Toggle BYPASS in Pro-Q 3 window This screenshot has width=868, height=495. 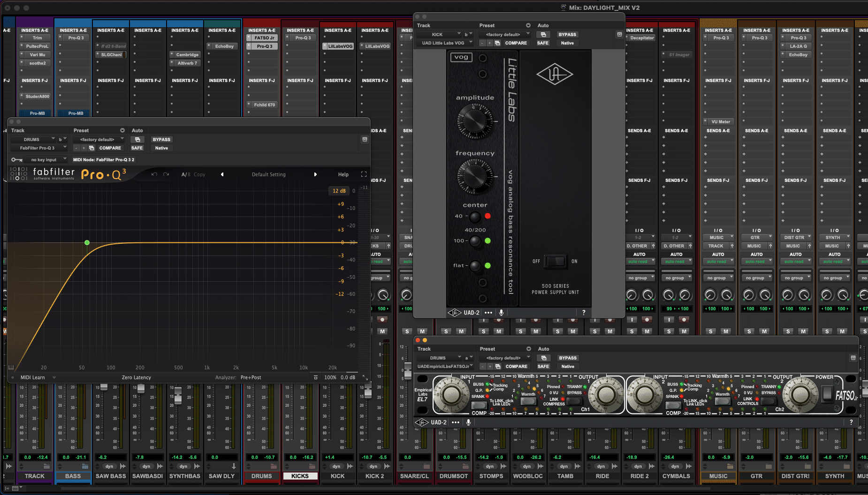click(x=161, y=140)
